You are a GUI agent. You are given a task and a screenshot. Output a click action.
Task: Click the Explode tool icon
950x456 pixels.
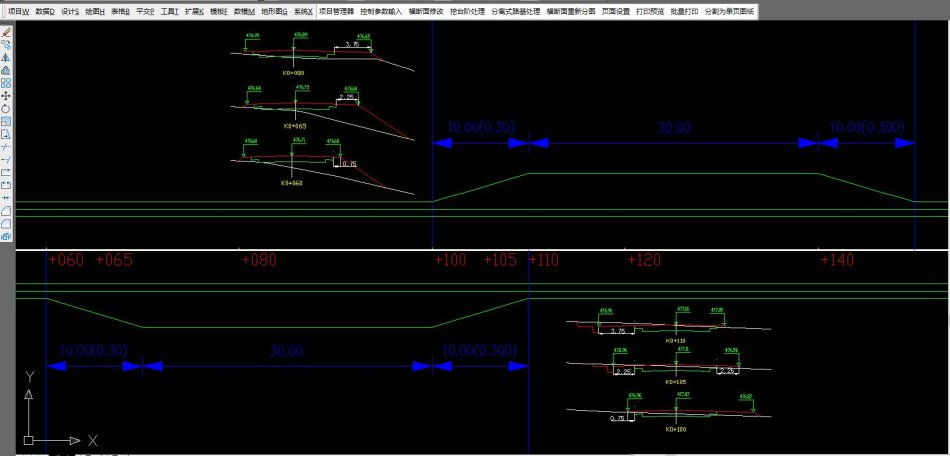pyautogui.click(x=6, y=237)
